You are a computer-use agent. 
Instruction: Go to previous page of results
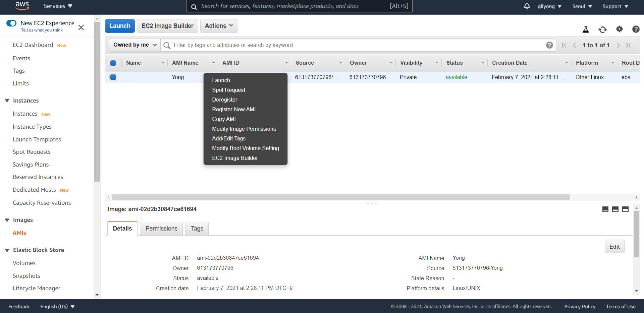tap(574, 45)
